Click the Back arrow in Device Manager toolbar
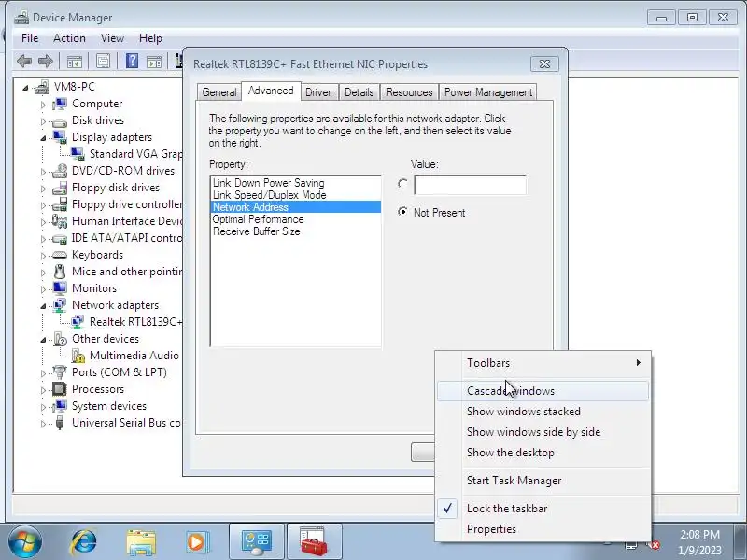The width and height of the screenshot is (747, 560). (24, 61)
